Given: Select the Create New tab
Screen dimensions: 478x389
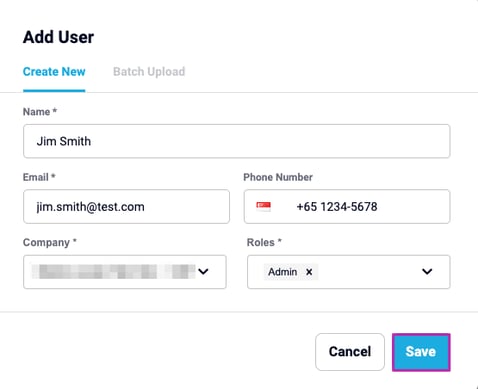Looking at the screenshot, I should click(54, 72).
